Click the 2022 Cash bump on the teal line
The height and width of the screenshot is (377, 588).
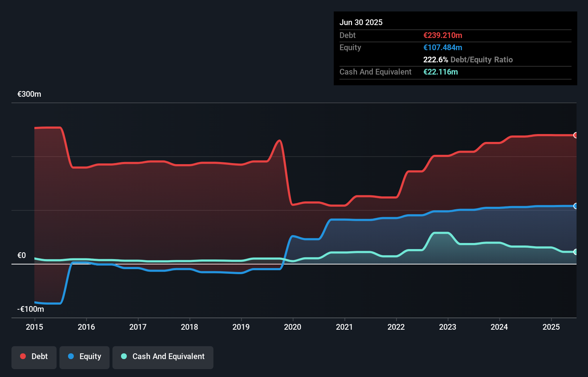tap(441, 233)
